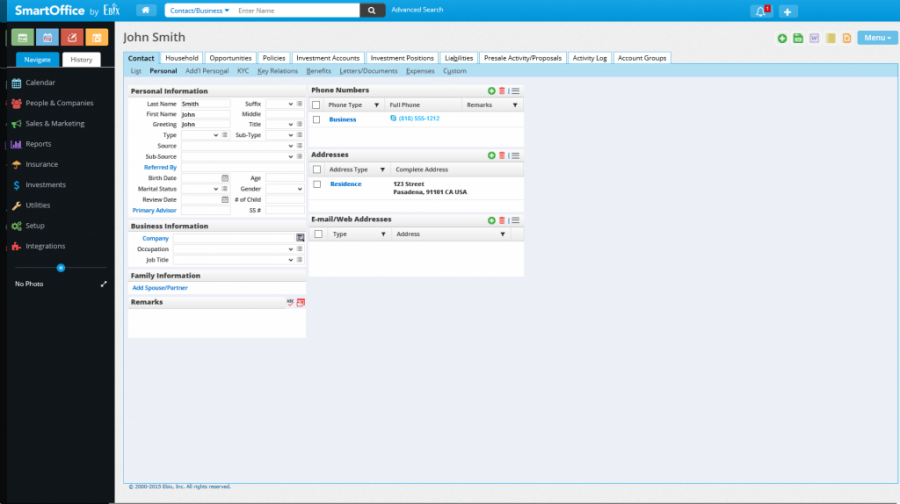This screenshot has width=900, height=504.
Task: Delete selected e-mail address with trash icon
Action: [x=502, y=220]
